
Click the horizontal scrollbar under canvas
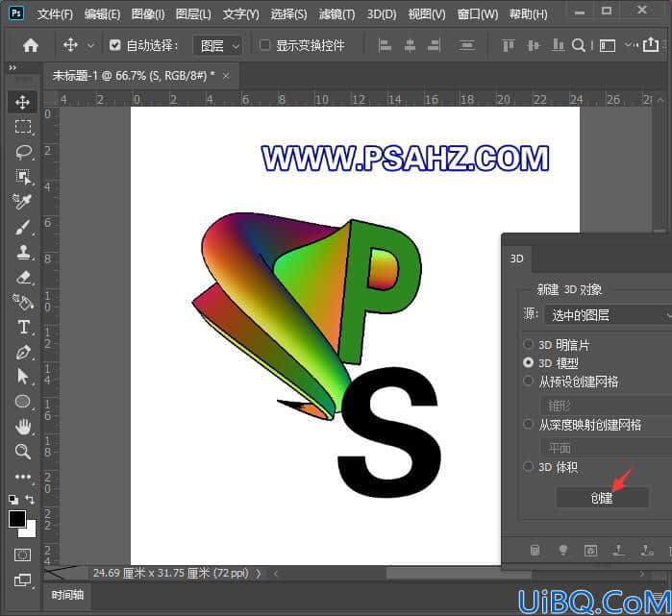pos(459,573)
